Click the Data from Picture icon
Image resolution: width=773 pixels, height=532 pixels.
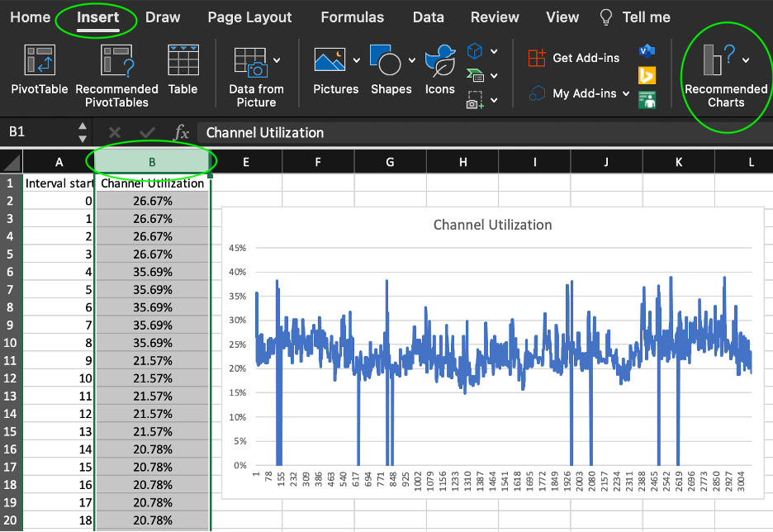251,63
